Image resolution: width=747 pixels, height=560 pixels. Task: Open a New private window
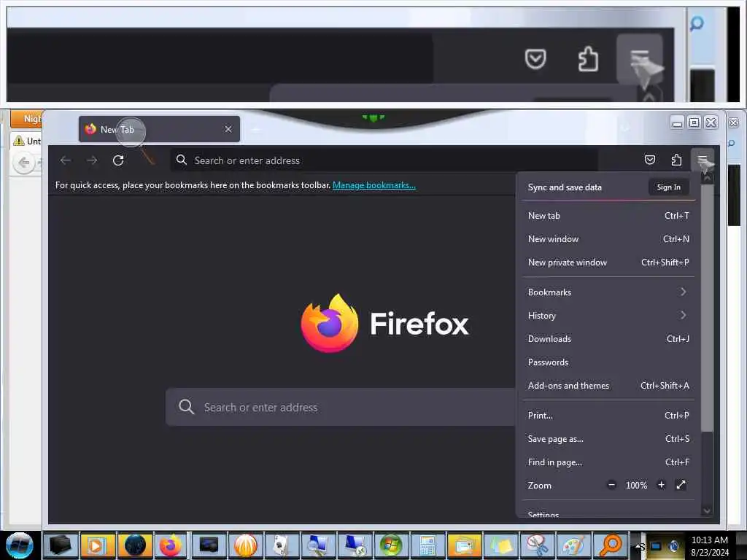[x=608, y=262]
